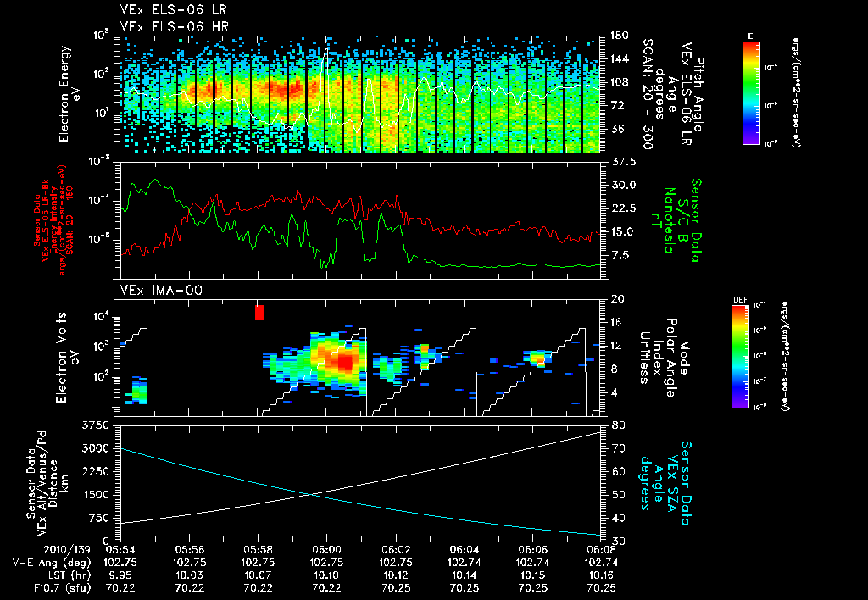Viewport: 868px width, 600px height.
Task: Click the LST value 10.12
Action: 396,575
